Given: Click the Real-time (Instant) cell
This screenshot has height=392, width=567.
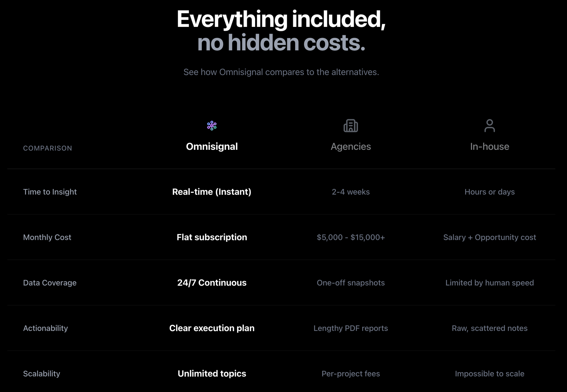Looking at the screenshot, I should click(x=212, y=192).
